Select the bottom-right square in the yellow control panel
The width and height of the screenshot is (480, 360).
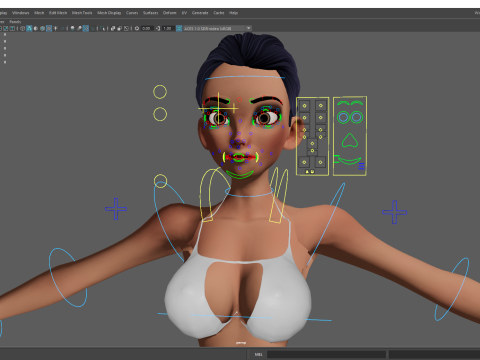coord(320,162)
